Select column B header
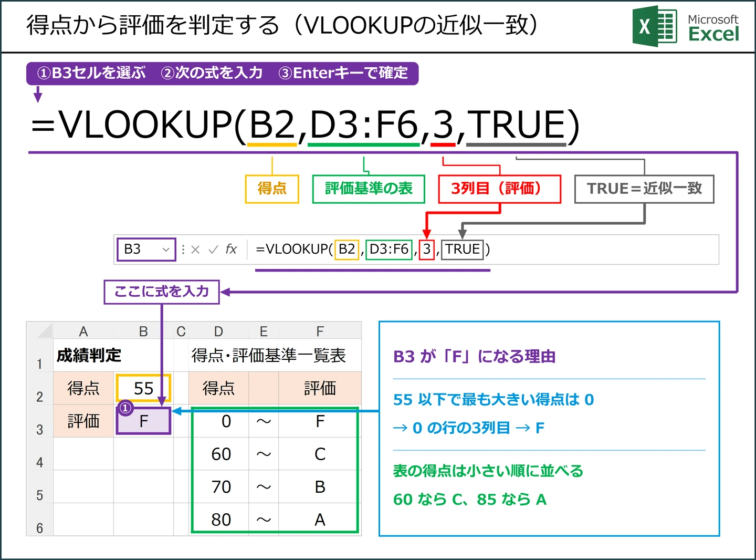 tap(143, 331)
